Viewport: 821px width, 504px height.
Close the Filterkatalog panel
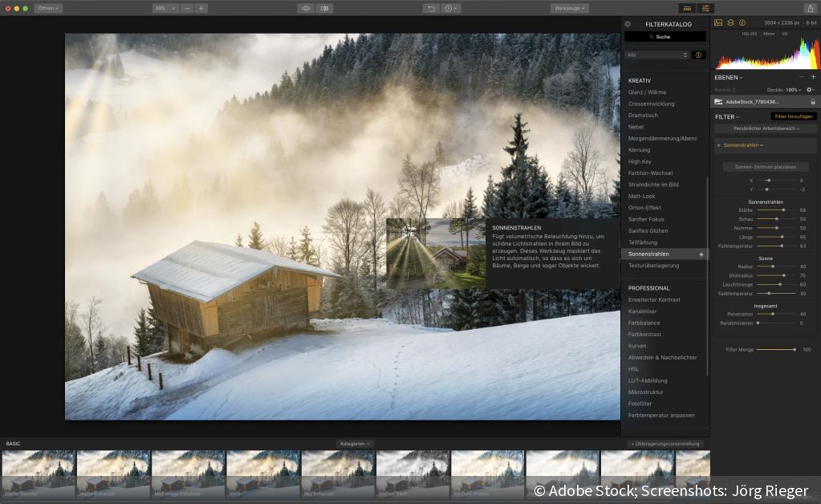[628, 24]
